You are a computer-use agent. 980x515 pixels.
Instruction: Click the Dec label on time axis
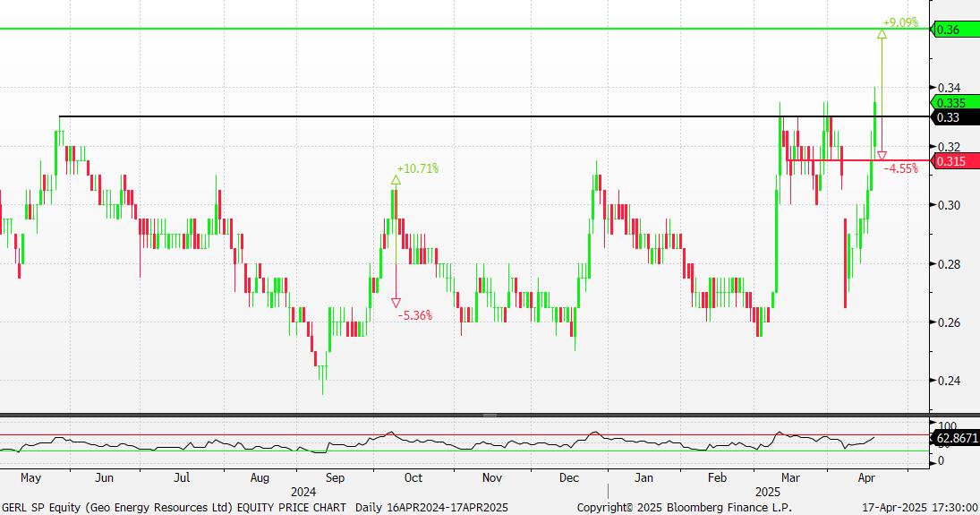tap(569, 478)
